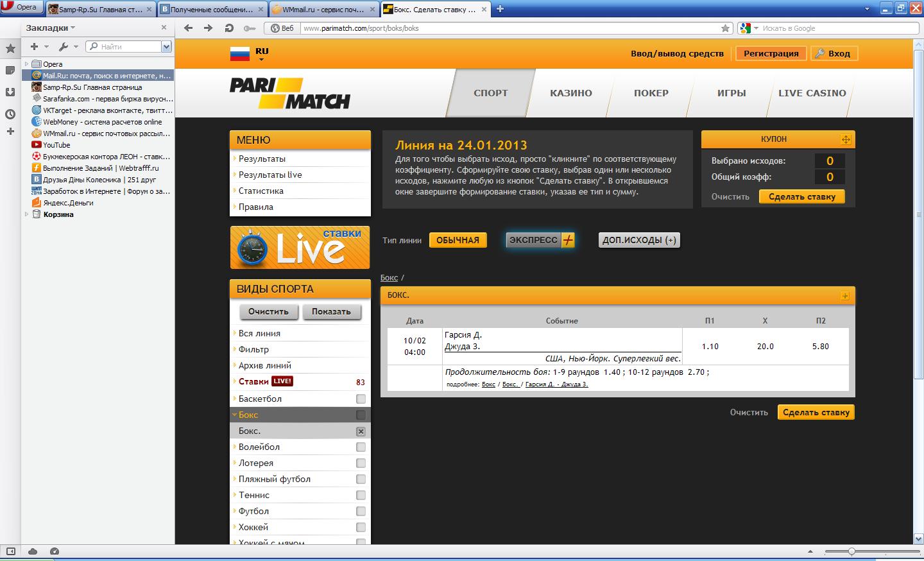This screenshot has height=561, width=924.
Task: Click the ДОП.ИСХОДЫ (+) button
Action: click(x=639, y=240)
